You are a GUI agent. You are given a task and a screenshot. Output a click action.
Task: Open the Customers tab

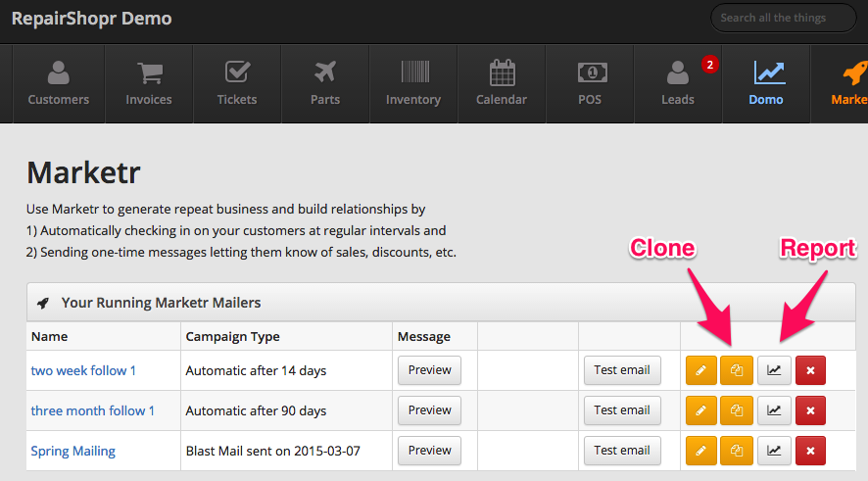[x=58, y=83]
